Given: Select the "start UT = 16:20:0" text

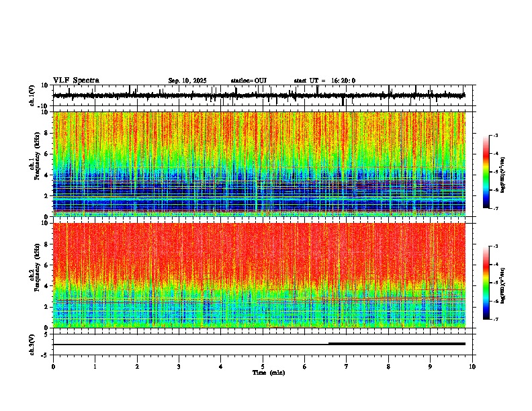Looking at the screenshot, I should click(x=324, y=81).
